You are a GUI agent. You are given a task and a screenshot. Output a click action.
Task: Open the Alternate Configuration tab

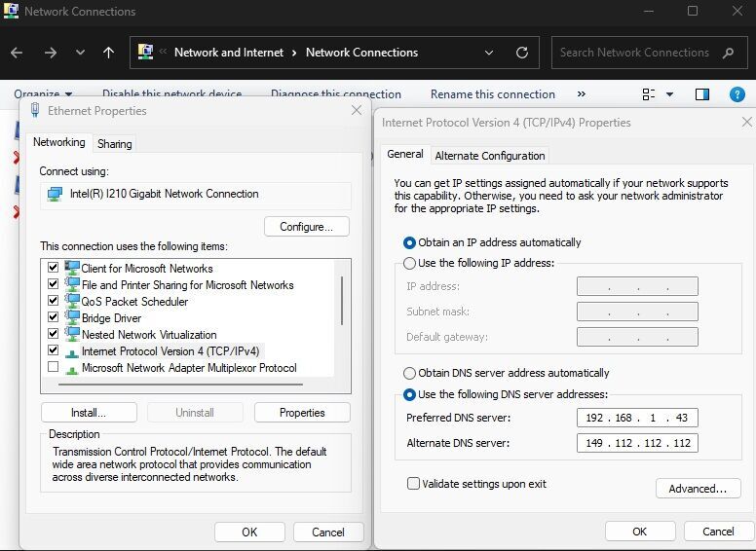tap(489, 156)
